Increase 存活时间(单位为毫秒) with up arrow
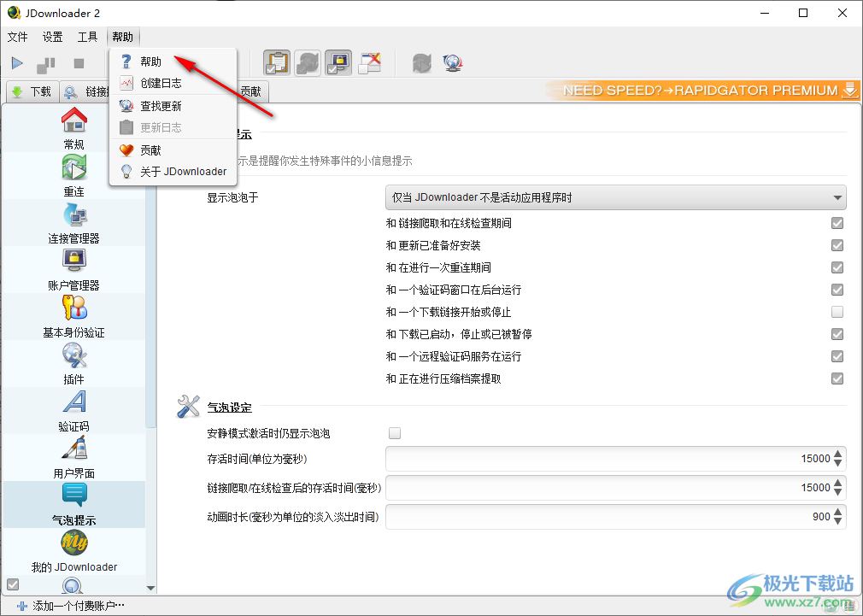 (837, 454)
